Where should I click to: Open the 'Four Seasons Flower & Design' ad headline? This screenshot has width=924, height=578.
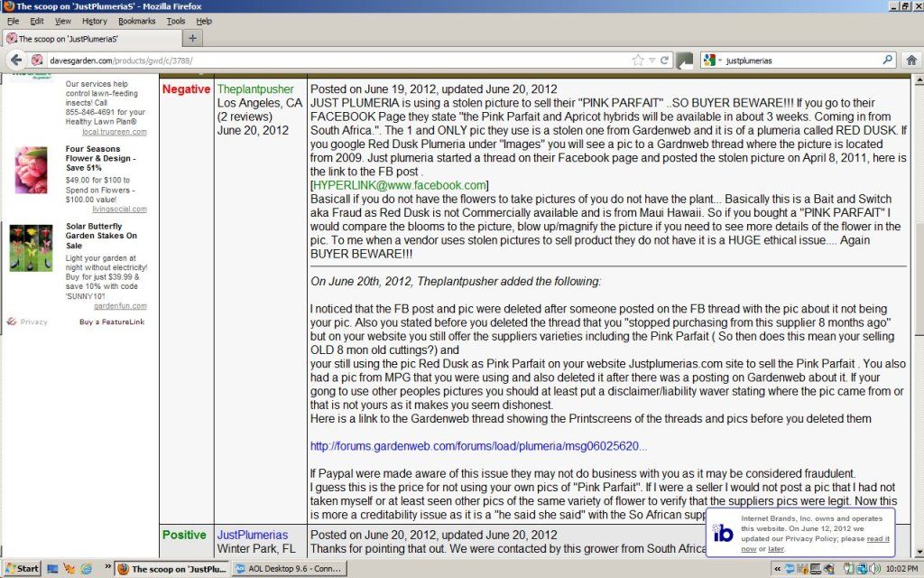point(101,158)
